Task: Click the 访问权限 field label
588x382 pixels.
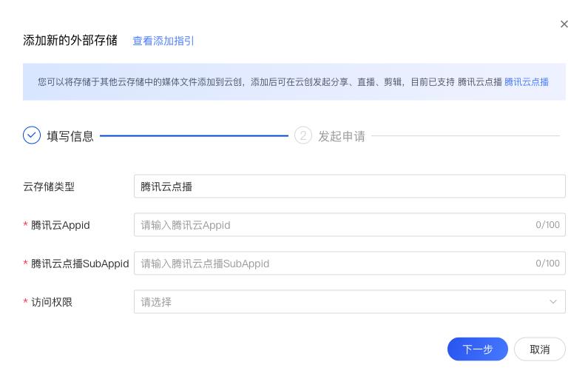Action: tap(52, 302)
